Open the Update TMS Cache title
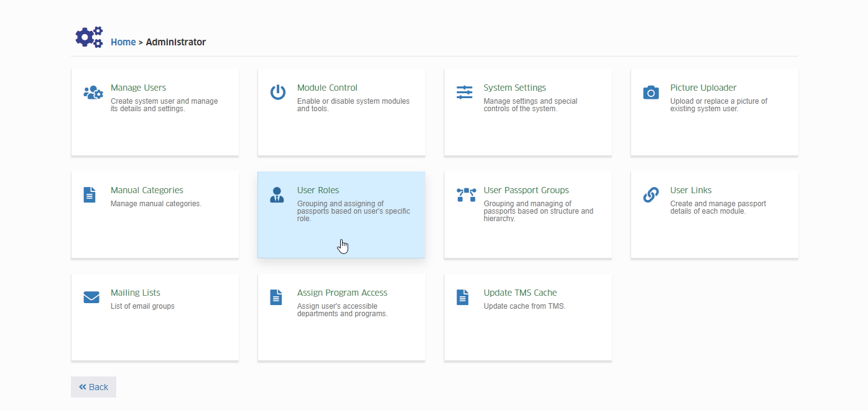The height and width of the screenshot is (410, 868). click(x=520, y=293)
